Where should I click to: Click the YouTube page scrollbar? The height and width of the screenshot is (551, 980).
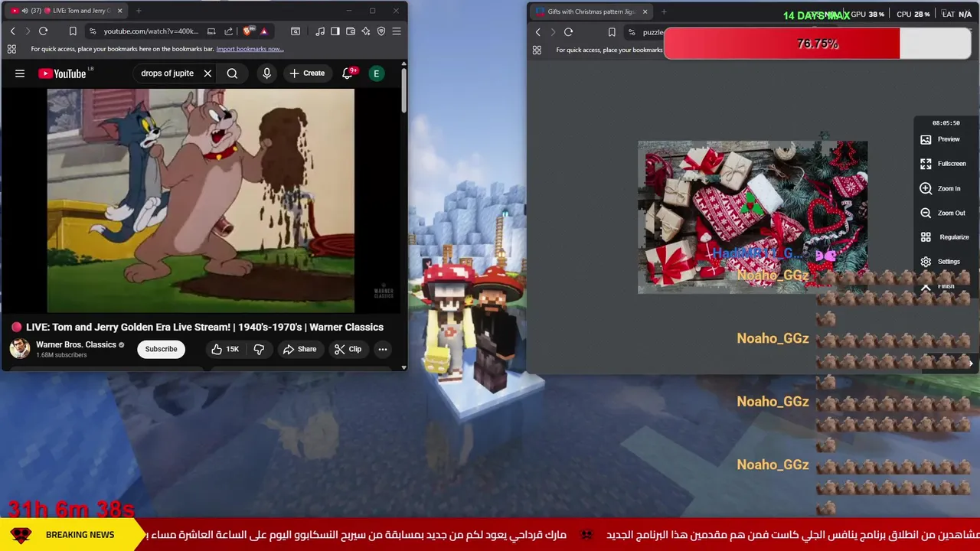pos(403,92)
